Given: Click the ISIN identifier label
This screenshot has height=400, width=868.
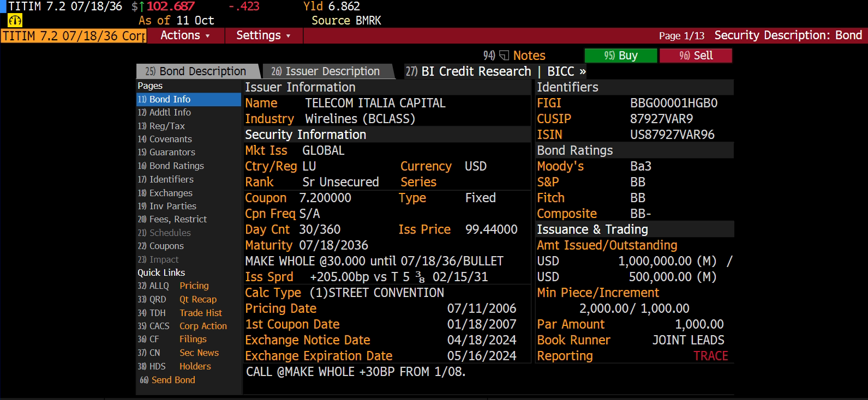Looking at the screenshot, I should coord(549,135).
